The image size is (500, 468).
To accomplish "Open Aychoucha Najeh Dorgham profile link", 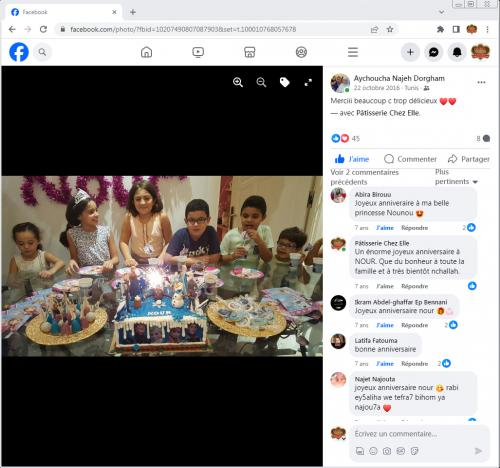I will [x=399, y=78].
